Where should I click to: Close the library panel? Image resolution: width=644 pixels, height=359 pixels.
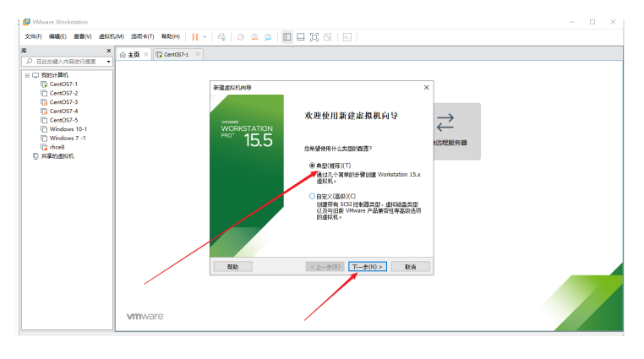point(109,51)
